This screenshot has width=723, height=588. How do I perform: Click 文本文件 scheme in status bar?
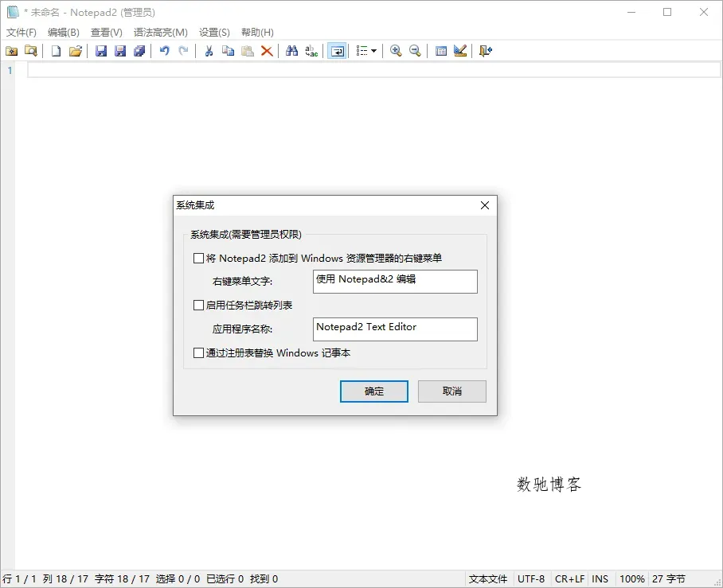(x=488, y=578)
